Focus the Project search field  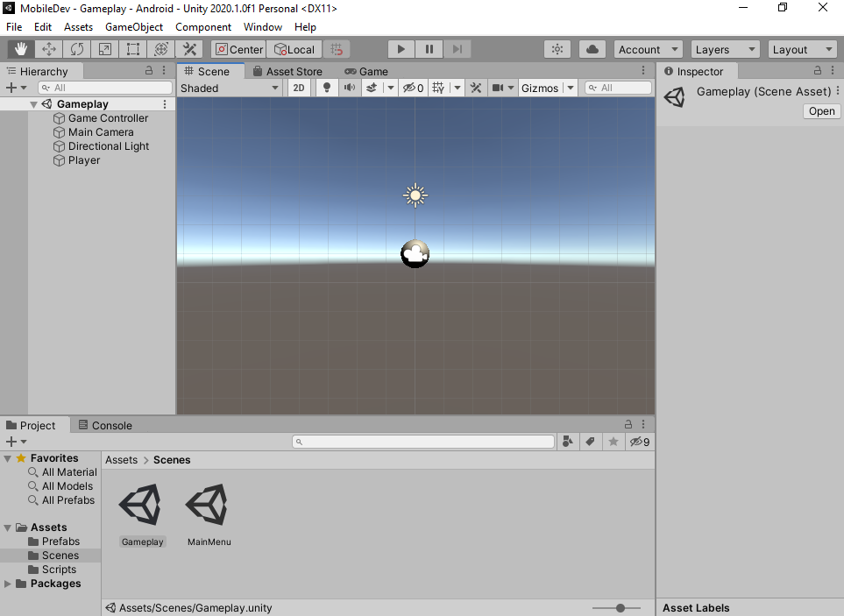pyautogui.click(x=423, y=442)
